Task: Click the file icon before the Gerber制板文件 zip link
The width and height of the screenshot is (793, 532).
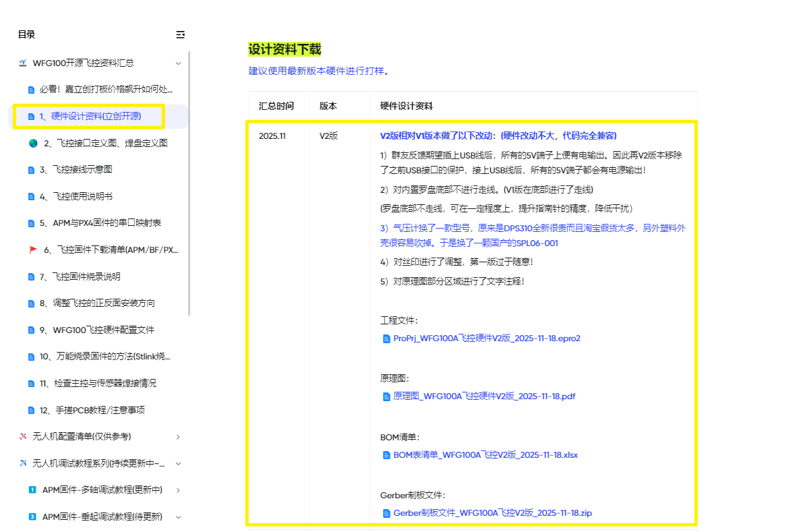Action: point(386,513)
